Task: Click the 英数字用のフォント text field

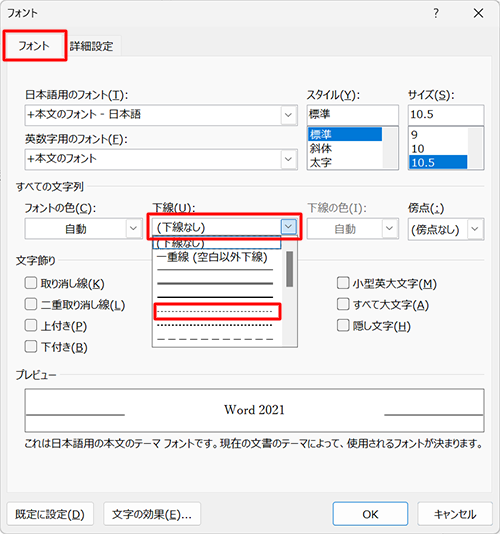Action: (153, 159)
